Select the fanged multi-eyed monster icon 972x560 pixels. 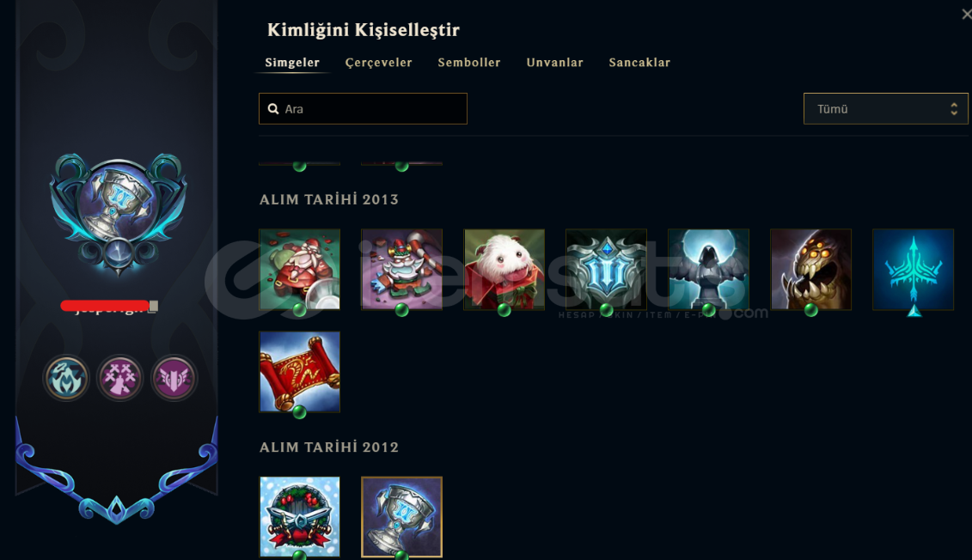pyautogui.click(x=810, y=270)
